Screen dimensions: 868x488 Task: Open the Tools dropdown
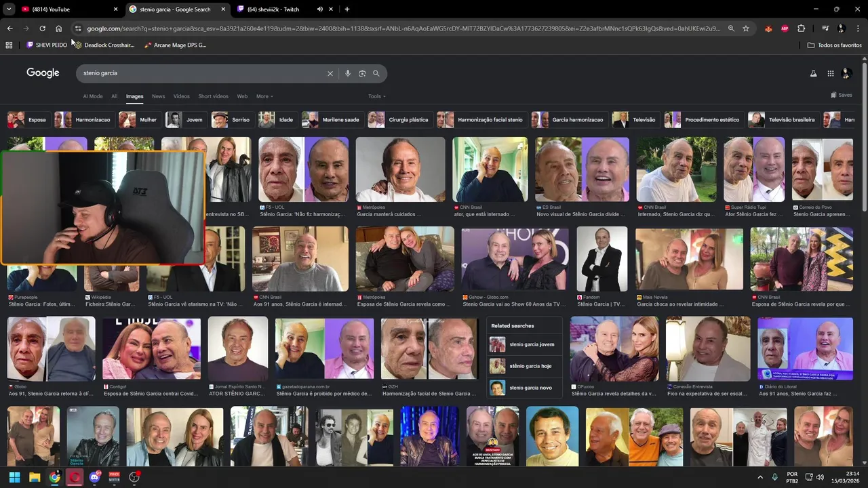pyautogui.click(x=376, y=96)
